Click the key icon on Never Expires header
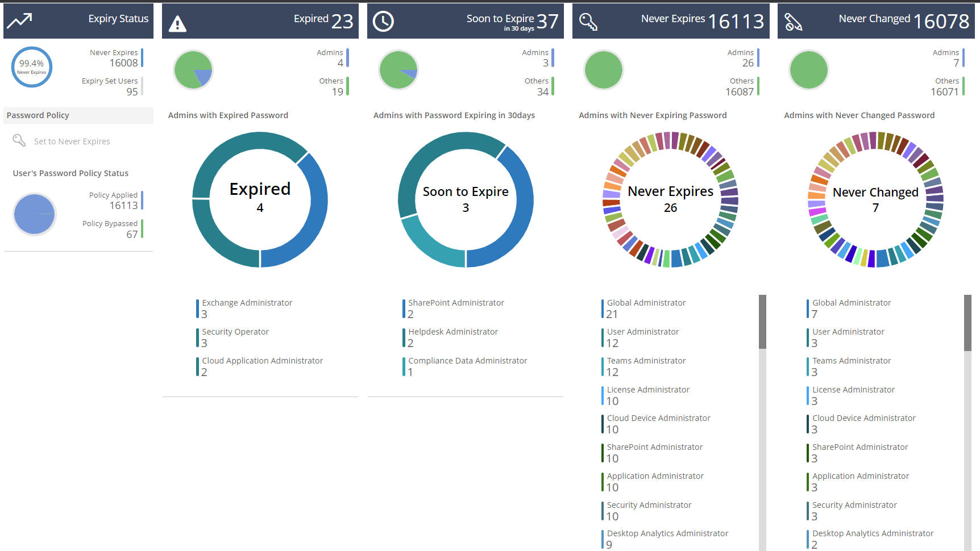Viewport: 980px width, 551px height. 589,20
